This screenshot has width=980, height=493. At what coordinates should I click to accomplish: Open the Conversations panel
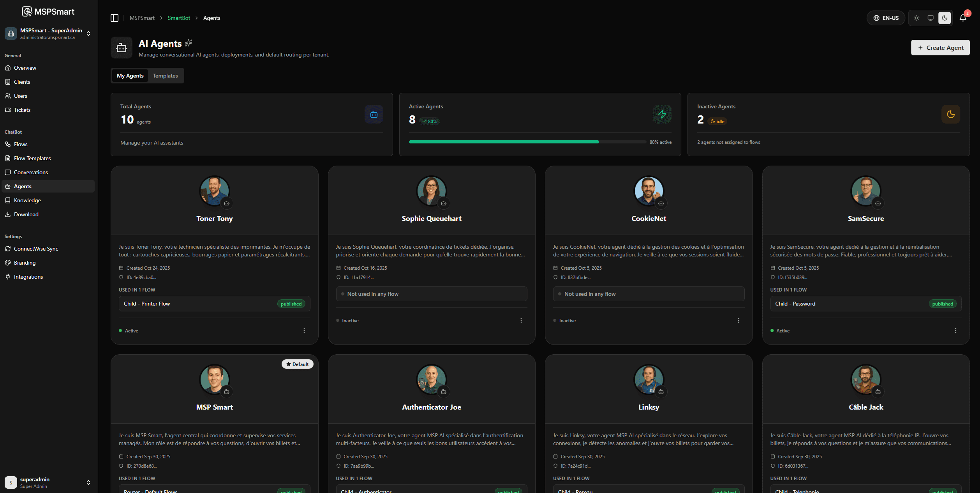[31, 172]
